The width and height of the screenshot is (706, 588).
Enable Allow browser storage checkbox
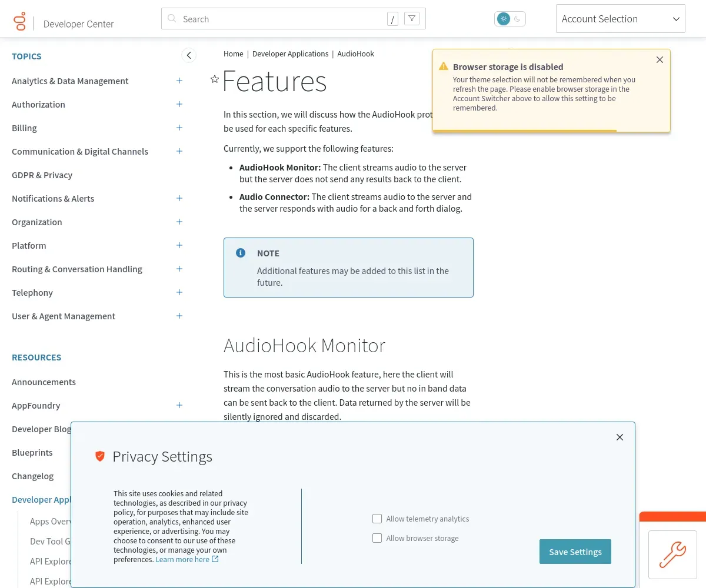tap(377, 538)
